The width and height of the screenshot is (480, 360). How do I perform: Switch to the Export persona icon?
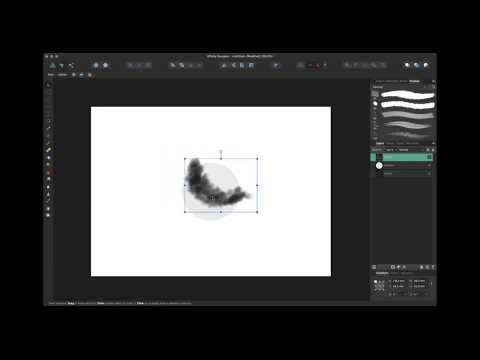71,65
